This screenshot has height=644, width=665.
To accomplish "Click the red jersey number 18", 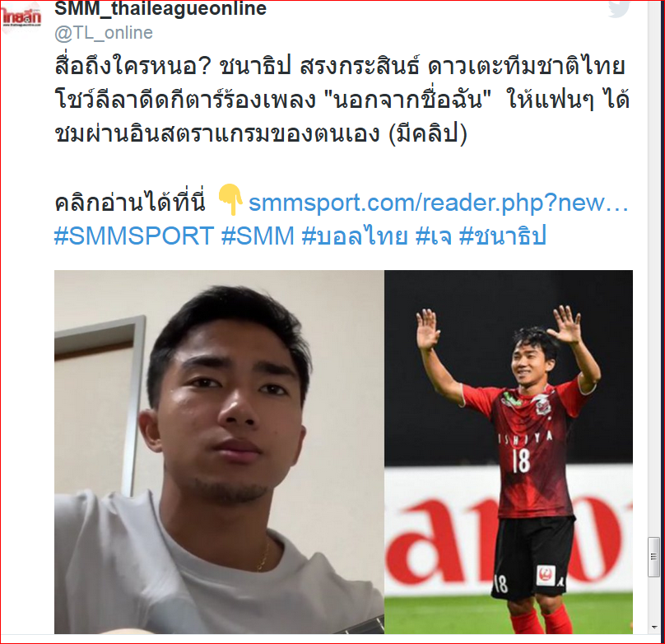I will 521,460.
